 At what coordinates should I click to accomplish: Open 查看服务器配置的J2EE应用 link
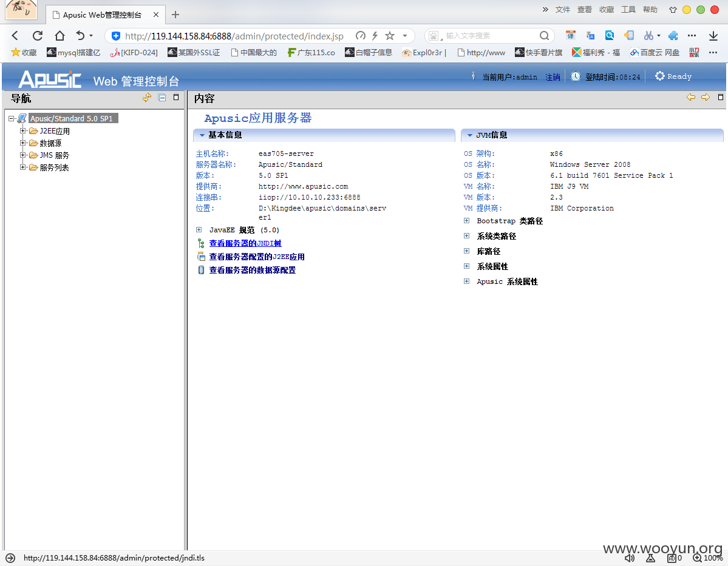coord(257,257)
